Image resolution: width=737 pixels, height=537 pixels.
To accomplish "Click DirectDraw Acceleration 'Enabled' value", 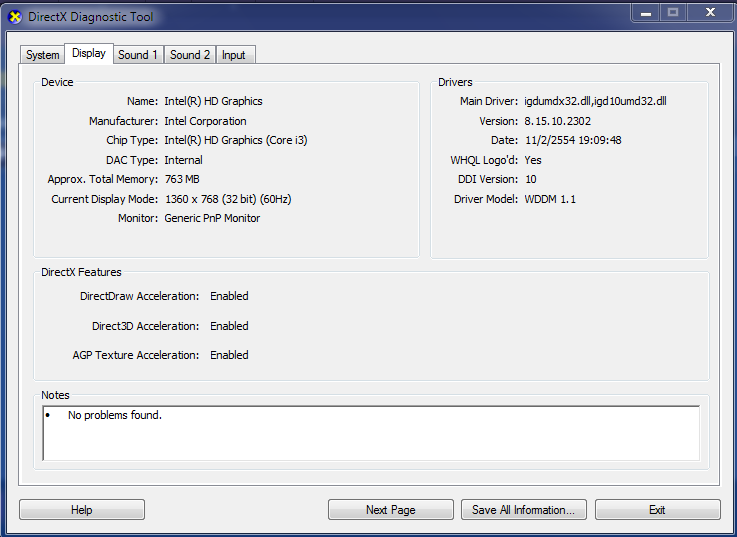I will click(x=229, y=296).
